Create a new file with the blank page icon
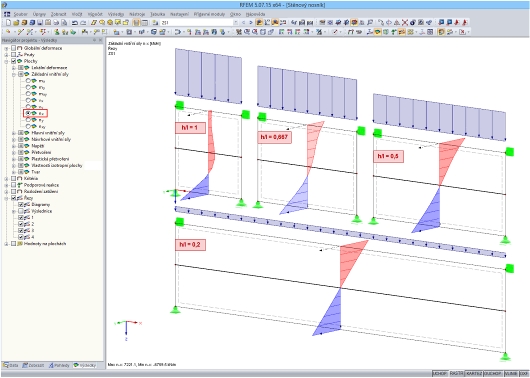 coord(8,23)
